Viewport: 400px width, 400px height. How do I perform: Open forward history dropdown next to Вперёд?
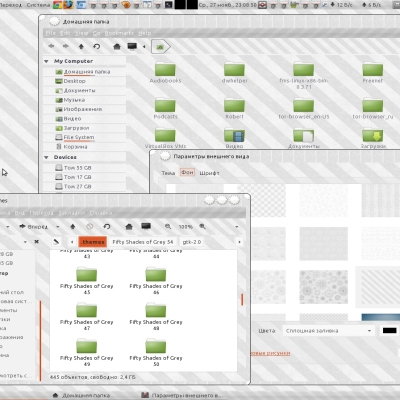[x=57, y=227]
